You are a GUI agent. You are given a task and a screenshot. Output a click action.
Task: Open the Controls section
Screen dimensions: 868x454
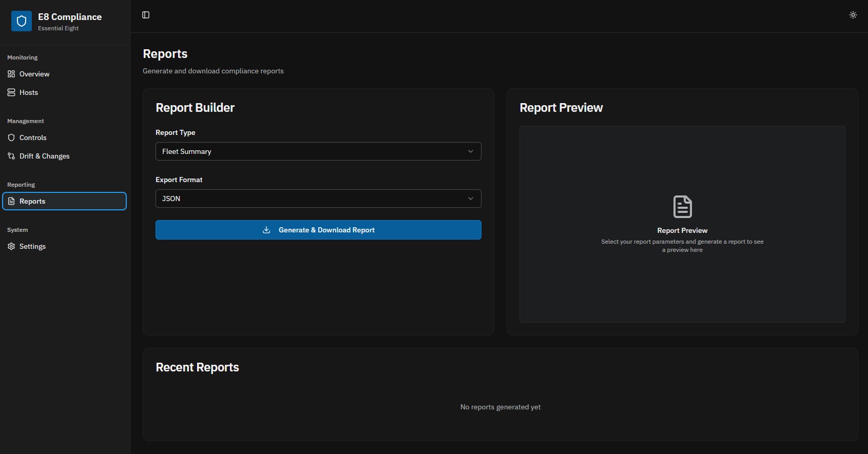pyautogui.click(x=64, y=137)
